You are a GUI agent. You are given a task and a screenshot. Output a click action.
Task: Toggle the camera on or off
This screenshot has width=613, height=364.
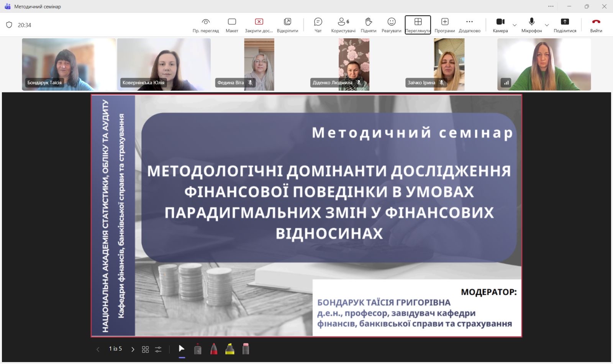click(x=500, y=25)
